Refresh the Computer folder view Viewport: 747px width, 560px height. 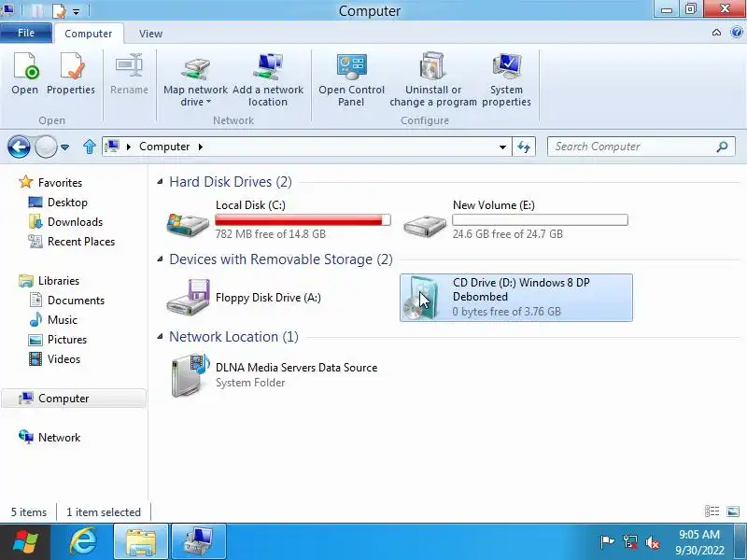pyautogui.click(x=524, y=147)
